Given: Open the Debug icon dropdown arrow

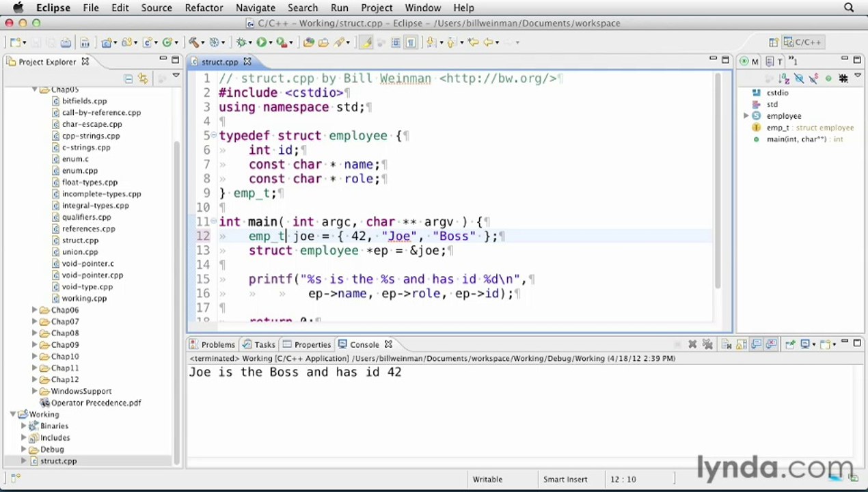Looking at the screenshot, I should tap(251, 43).
